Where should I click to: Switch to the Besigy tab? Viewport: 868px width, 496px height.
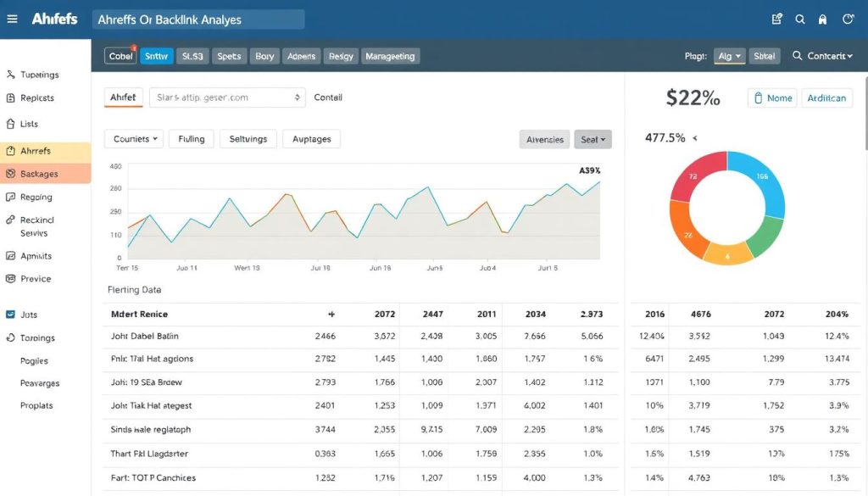[341, 56]
